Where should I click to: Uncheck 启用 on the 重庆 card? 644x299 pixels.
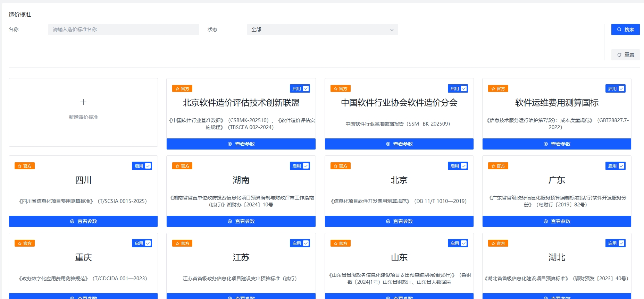148,243
